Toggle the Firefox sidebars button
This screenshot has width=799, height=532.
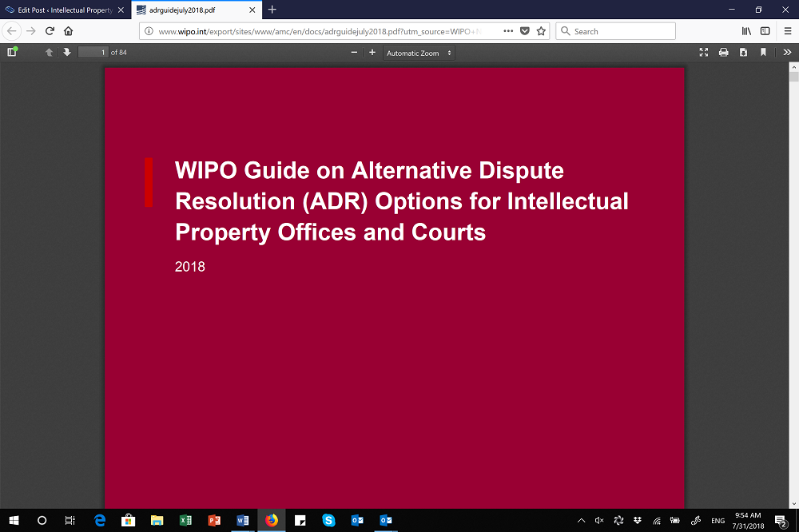click(765, 31)
